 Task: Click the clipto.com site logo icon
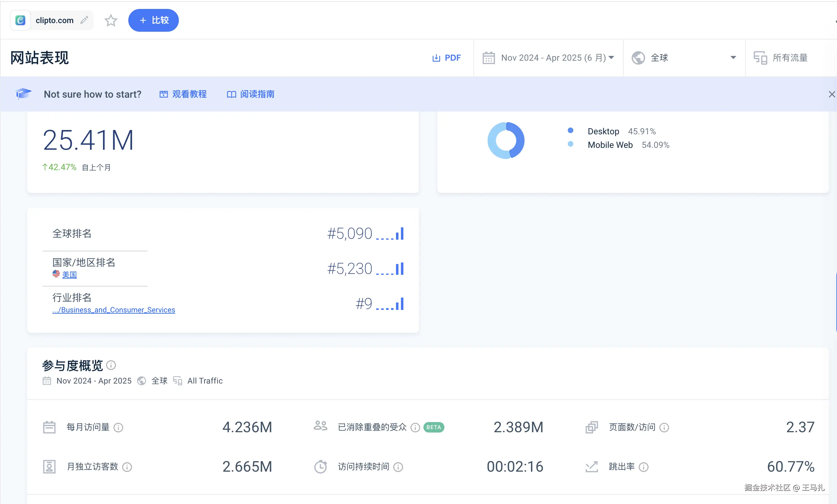click(20, 20)
